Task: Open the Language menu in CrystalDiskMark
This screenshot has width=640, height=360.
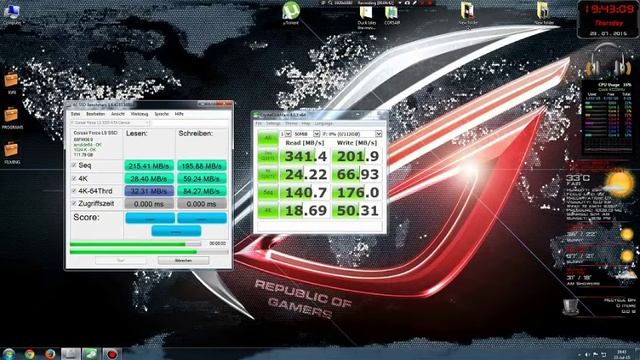Action: [324, 124]
